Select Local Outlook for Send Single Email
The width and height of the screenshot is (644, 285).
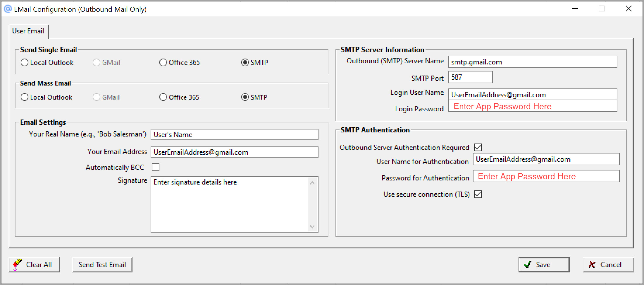(24, 62)
